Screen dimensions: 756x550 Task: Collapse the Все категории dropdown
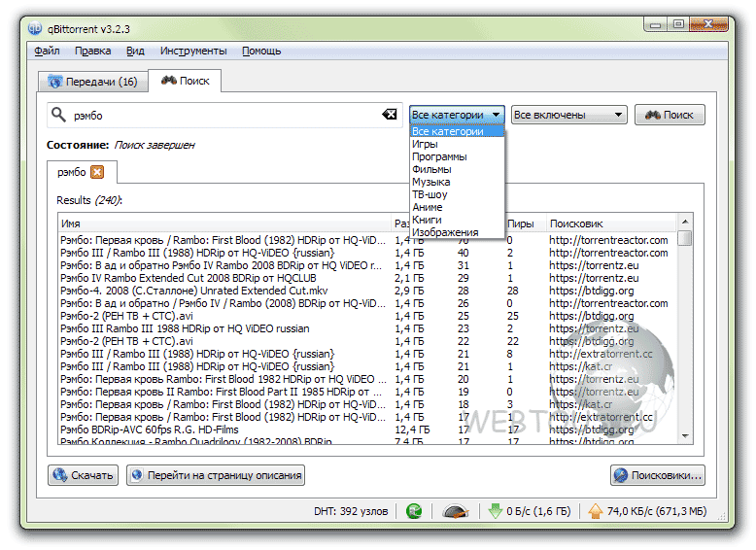coord(457,115)
